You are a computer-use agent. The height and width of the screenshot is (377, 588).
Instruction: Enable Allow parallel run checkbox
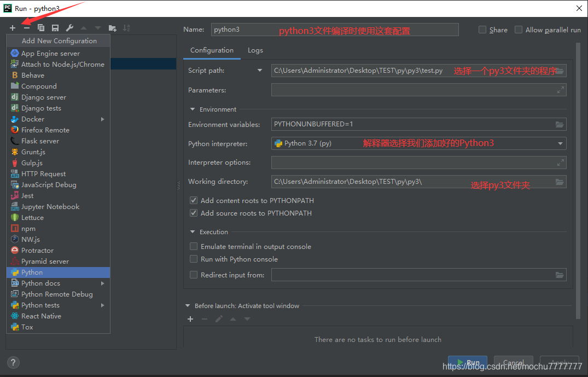(x=519, y=30)
